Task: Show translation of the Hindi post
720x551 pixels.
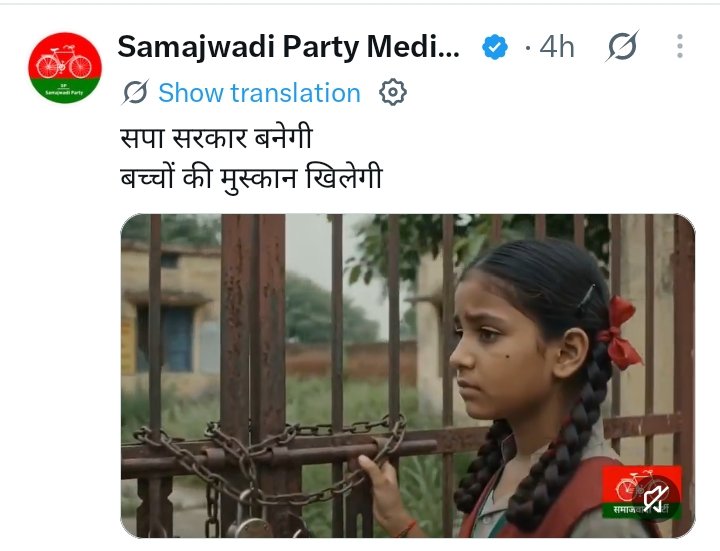Action: coord(259,93)
